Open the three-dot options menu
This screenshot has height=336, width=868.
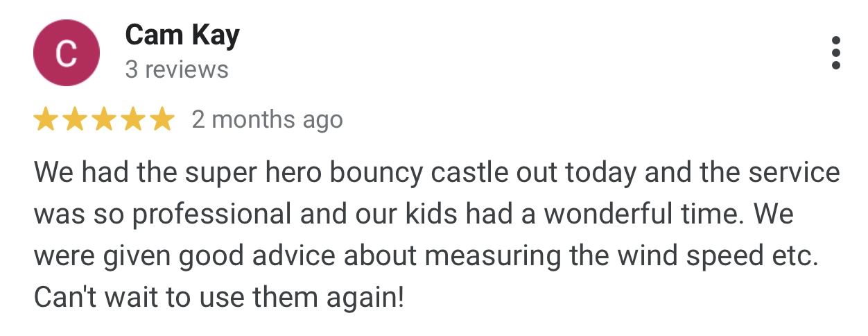[835, 53]
